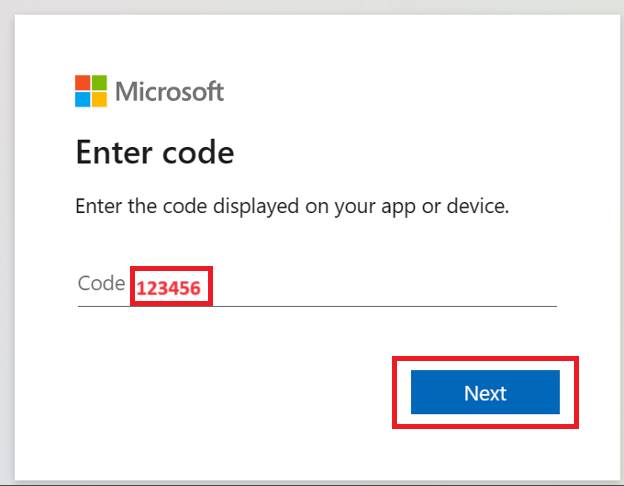This screenshot has width=624, height=486.
Task: Click the word 'Enter' in heading
Action: point(114,152)
